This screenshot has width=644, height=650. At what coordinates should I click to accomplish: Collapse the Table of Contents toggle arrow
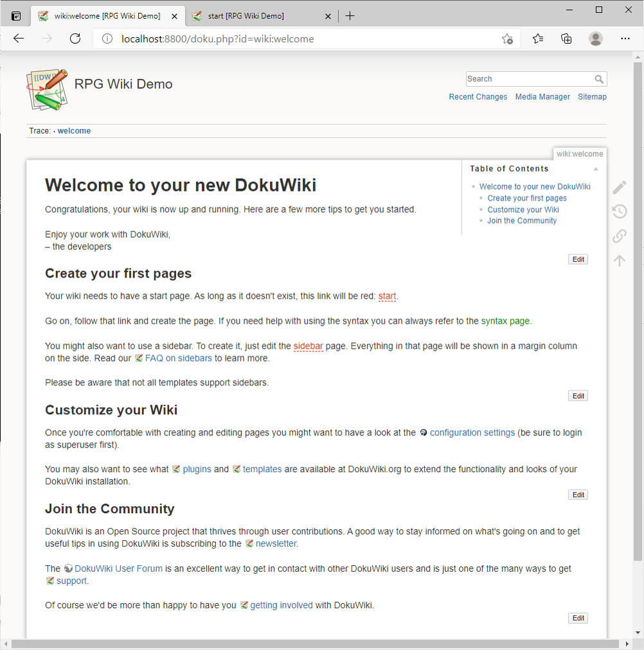[596, 169]
